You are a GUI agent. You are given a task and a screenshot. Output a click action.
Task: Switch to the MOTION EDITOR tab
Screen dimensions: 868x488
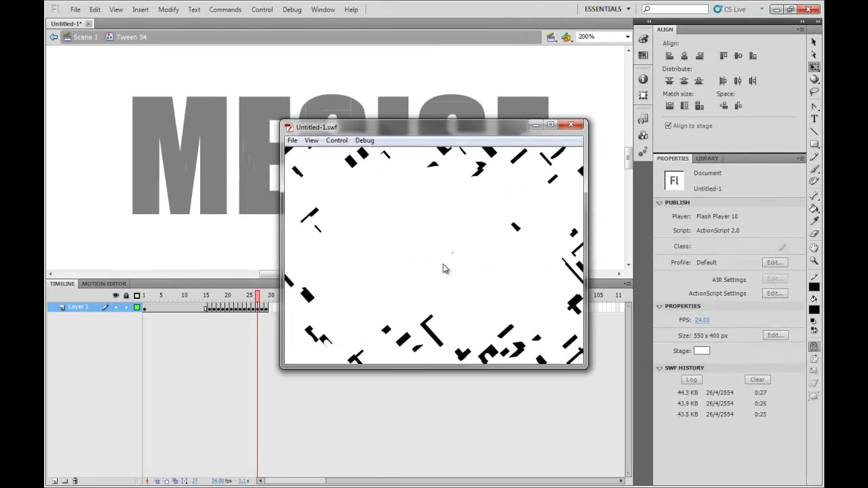coord(104,284)
